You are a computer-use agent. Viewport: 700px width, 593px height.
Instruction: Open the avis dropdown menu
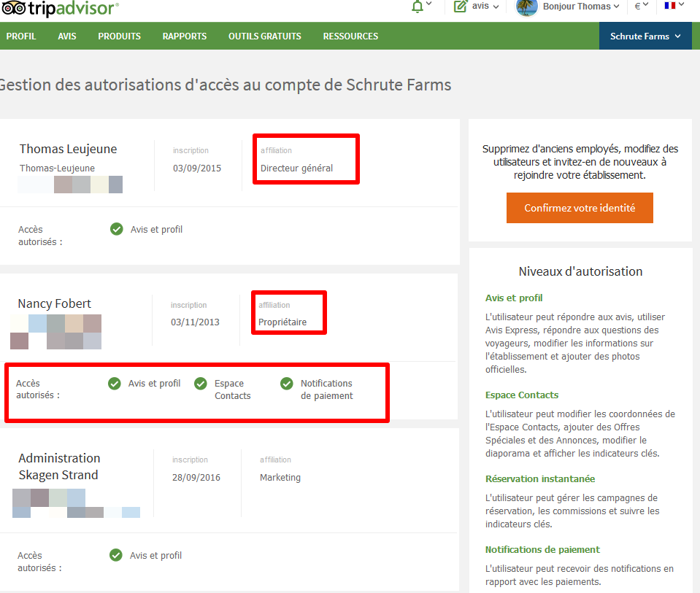(x=485, y=7)
